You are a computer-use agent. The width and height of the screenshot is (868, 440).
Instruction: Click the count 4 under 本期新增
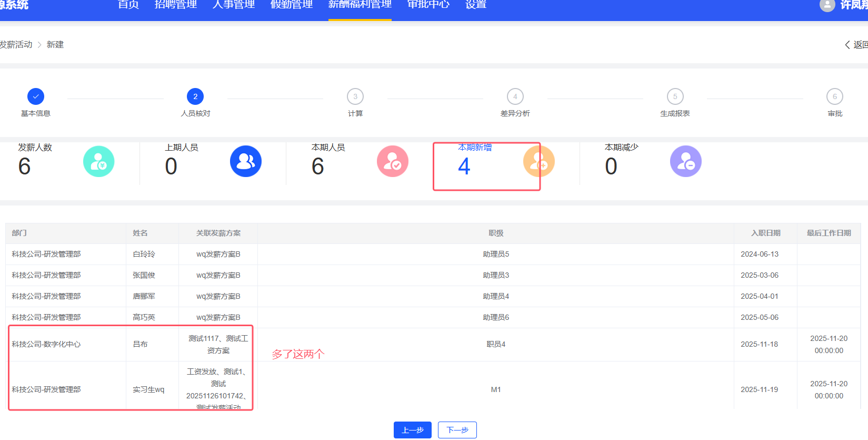[464, 167]
